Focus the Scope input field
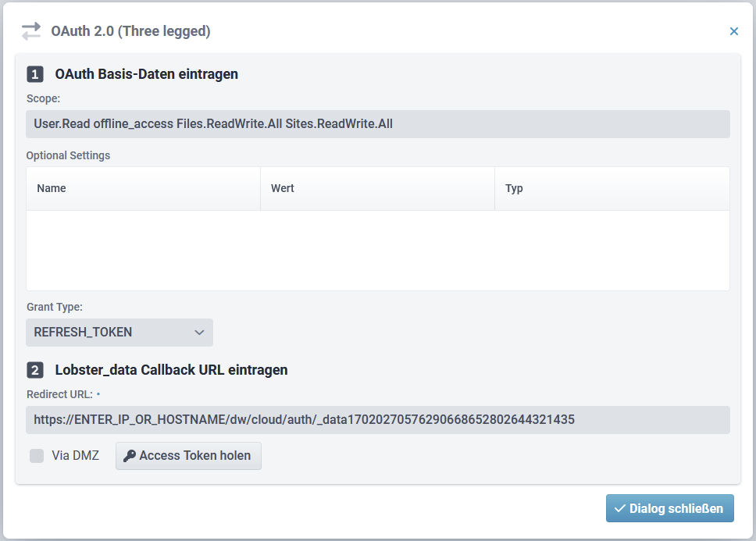 pyautogui.click(x=378, y=124)
